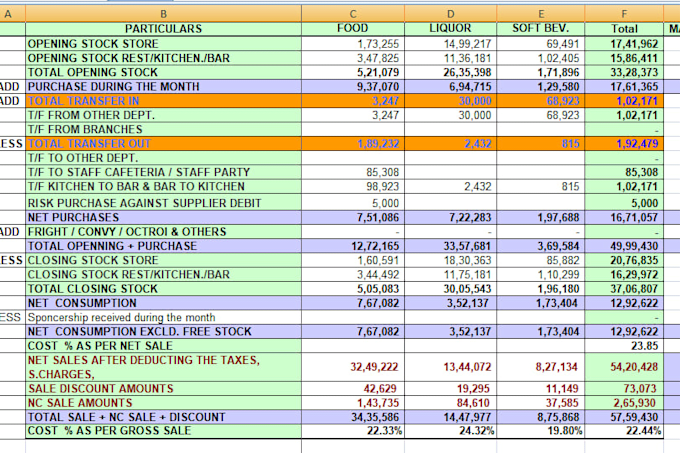Select the NET PURCHASES label cell

coord(163,218)
